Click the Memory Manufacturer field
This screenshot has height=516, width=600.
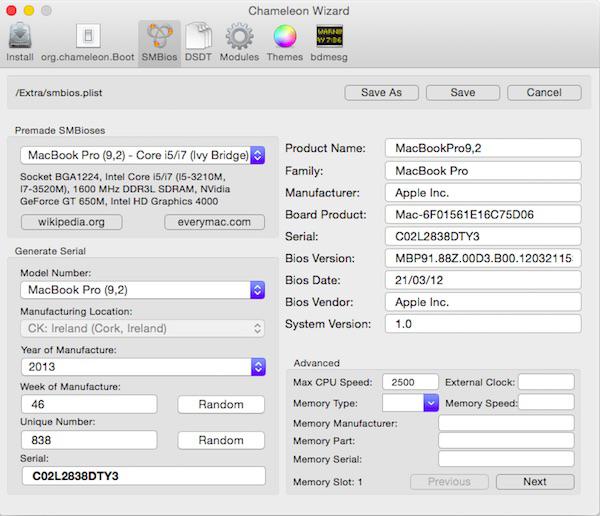(x=506, y=423)
